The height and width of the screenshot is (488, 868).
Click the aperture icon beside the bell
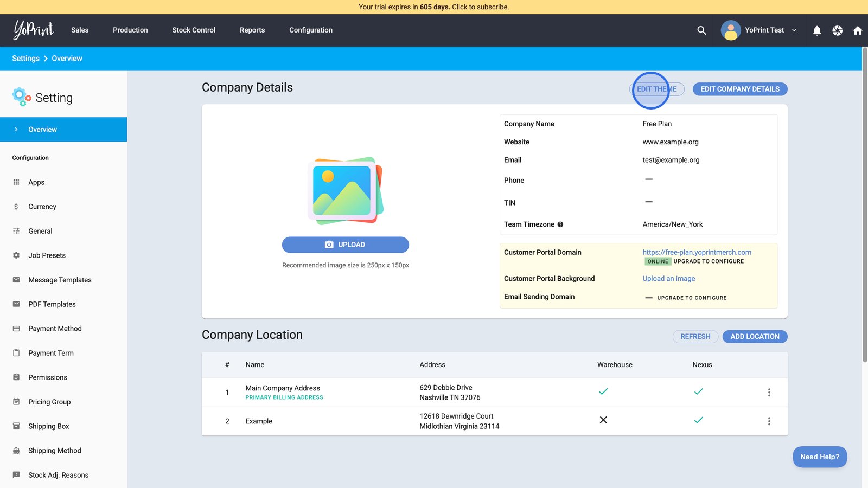838,30
